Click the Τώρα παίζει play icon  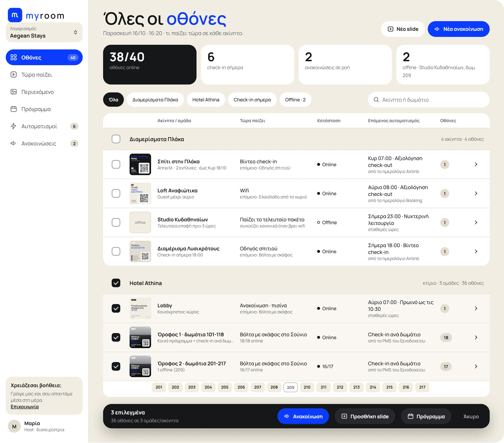click(14, 74)
